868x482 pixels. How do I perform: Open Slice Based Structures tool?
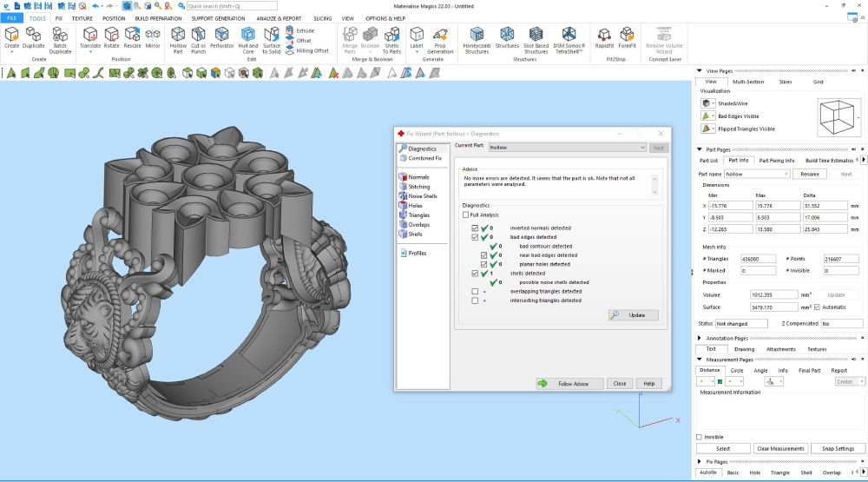(x=536, y=41)
